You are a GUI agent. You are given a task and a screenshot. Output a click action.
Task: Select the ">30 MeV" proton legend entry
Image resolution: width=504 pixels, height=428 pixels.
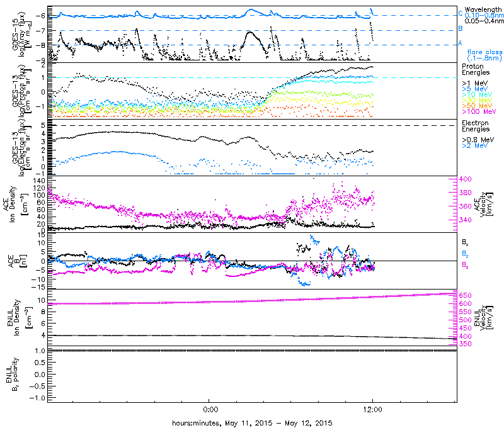[x=477, y=100]
